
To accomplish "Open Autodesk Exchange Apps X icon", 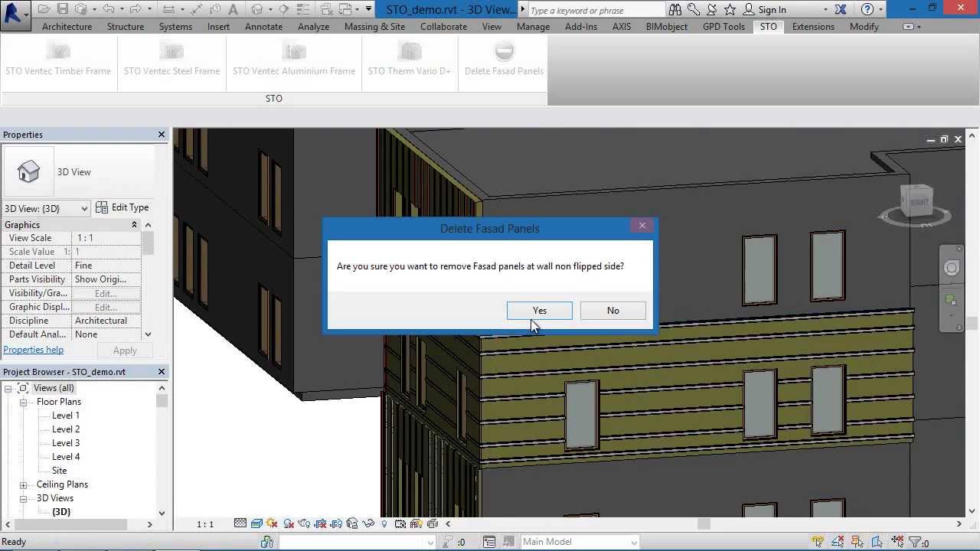I will point(841,10).
